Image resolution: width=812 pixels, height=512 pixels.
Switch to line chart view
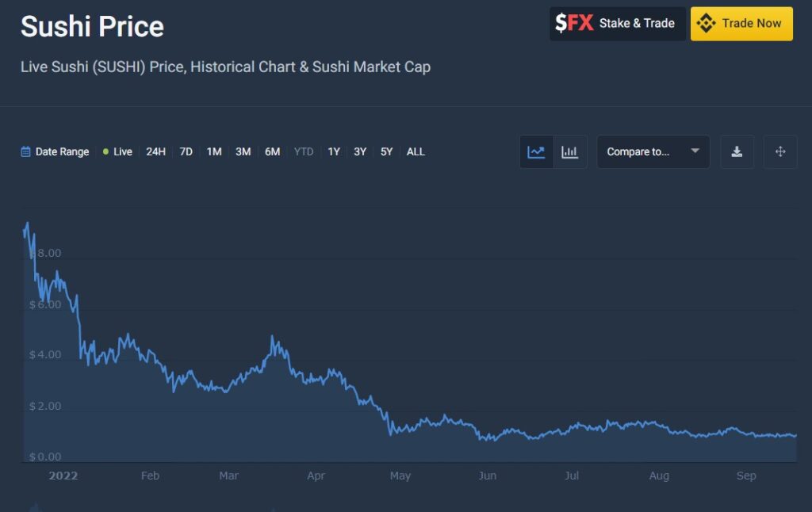(x=536, y=152)
